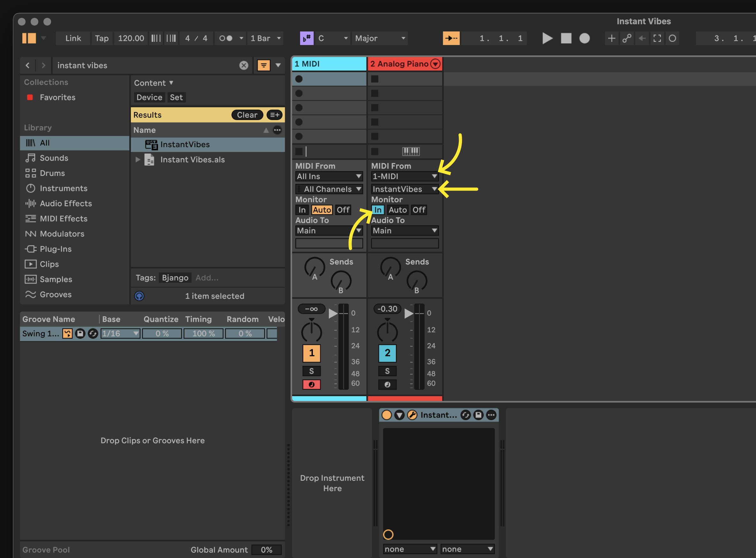Toggle the Follow playback icon
Image resolution: width=756 pixels, height=558 pixels.
tap(451, 38)
